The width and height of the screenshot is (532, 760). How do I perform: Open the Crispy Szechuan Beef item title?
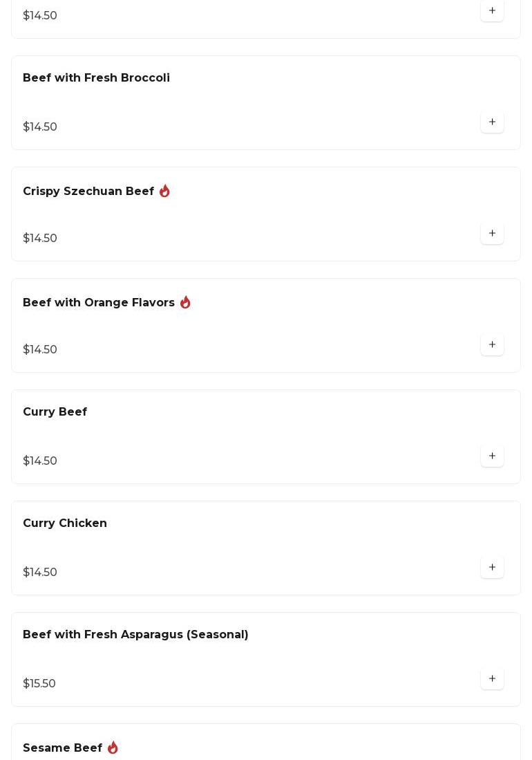[x=88, y=192]
